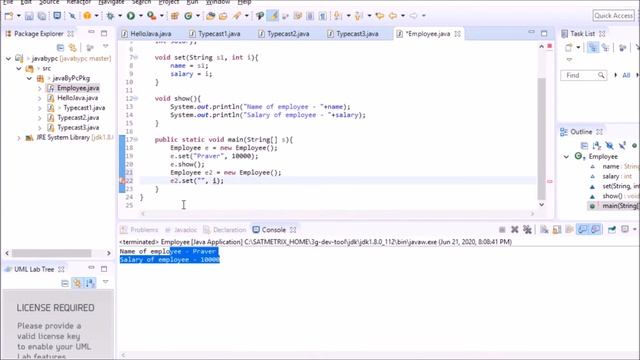
Task: Click the console Terminate stop icon
Action: click(x=502, y=230)
